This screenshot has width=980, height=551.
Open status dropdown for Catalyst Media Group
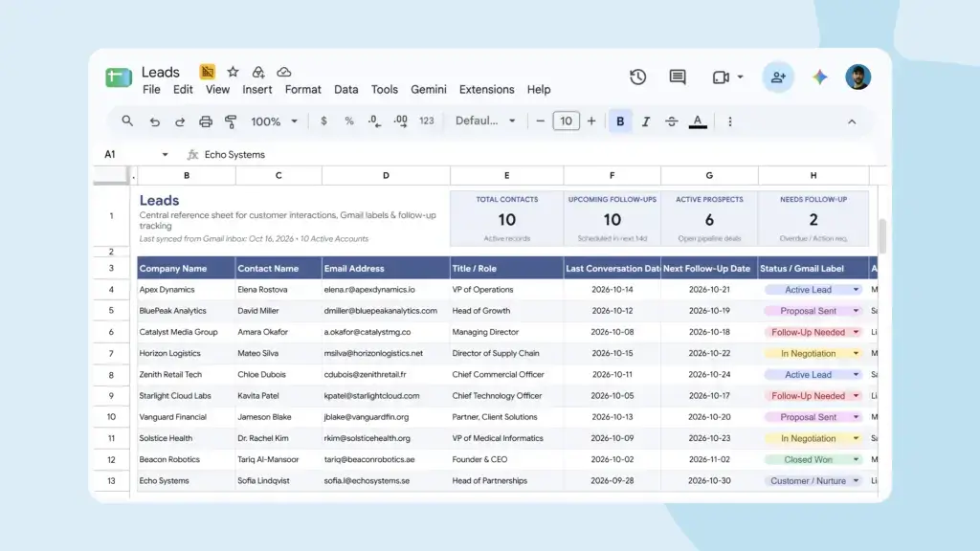click(856, 332)
